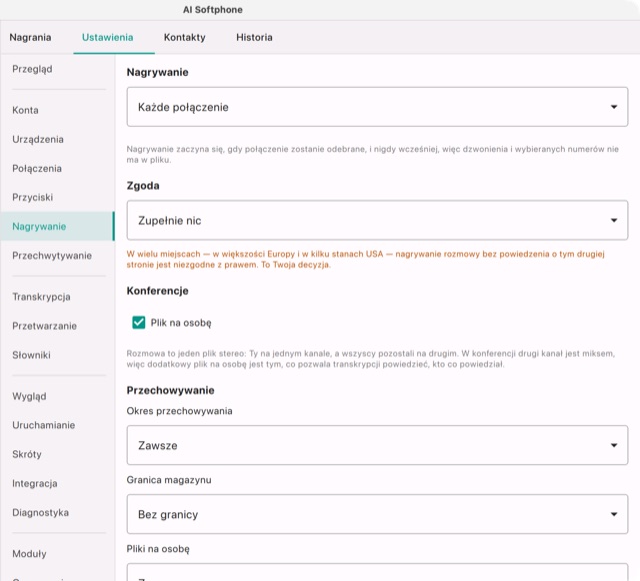Click the 'Granica magazynu' field label

169,480
